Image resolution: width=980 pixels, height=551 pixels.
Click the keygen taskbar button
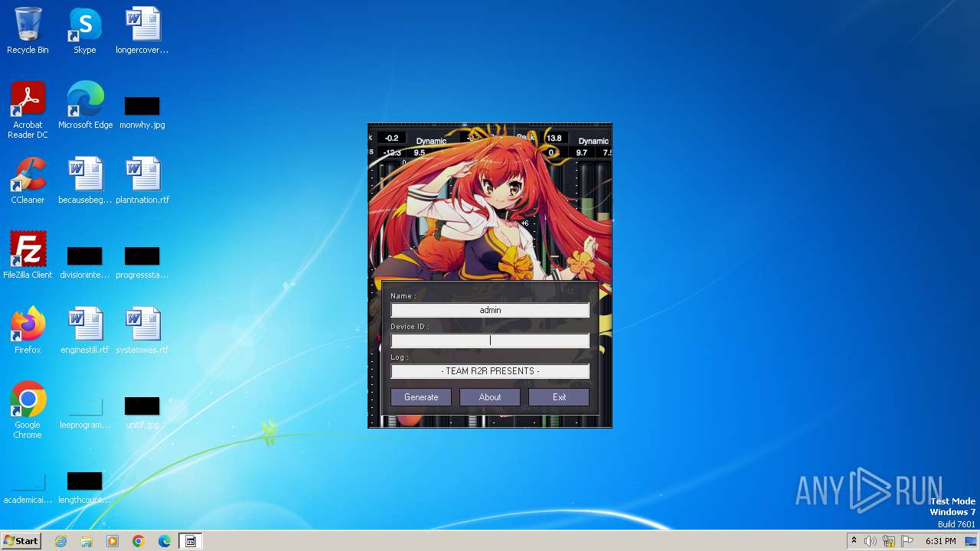click(191, 541)
